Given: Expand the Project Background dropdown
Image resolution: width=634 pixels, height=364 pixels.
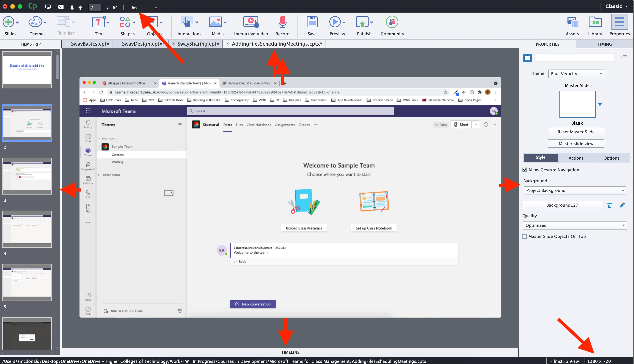Looking at the screenshot, I should click(575, 191).
